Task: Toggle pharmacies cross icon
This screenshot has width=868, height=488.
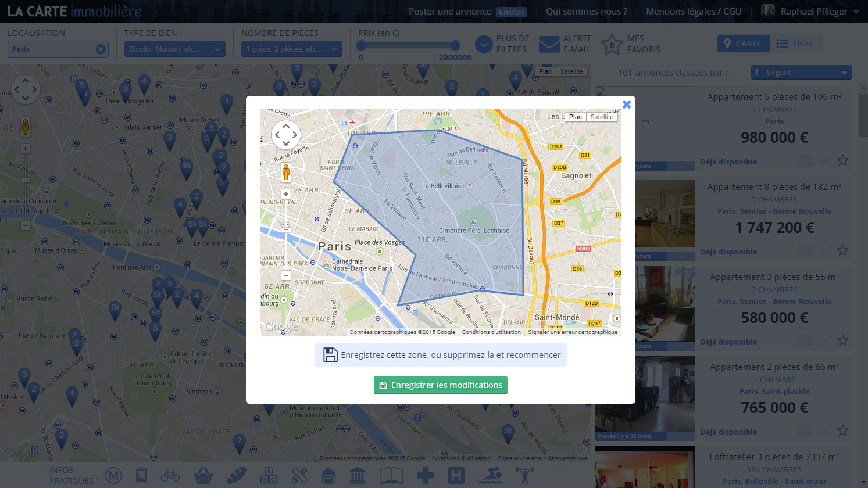Action: [426, 476]
